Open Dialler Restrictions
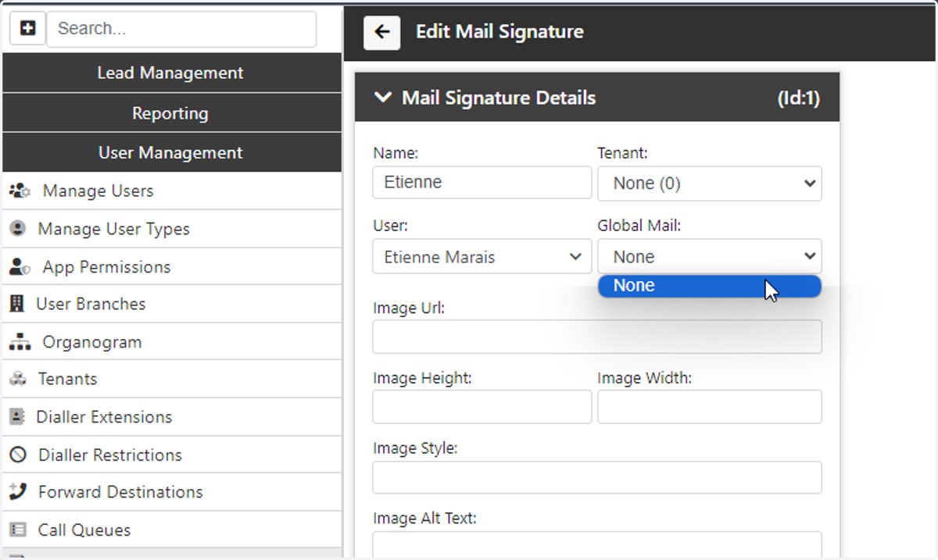 pyautogui.click(x=172, y=455)
